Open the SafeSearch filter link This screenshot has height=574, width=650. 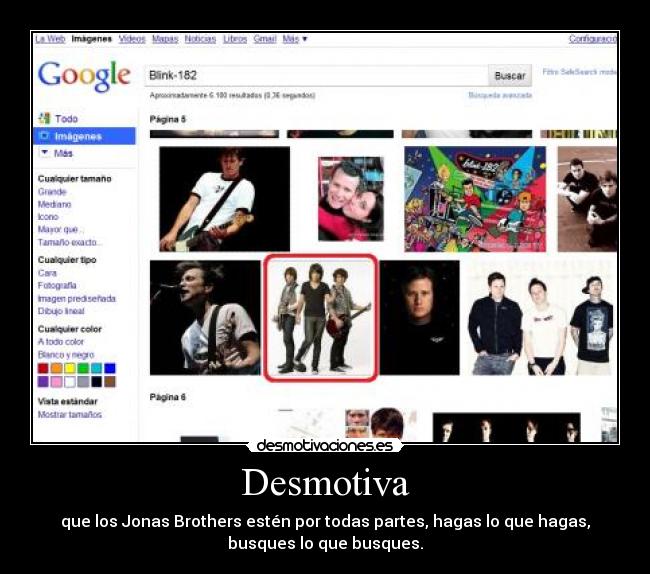[x=580, y=72]
